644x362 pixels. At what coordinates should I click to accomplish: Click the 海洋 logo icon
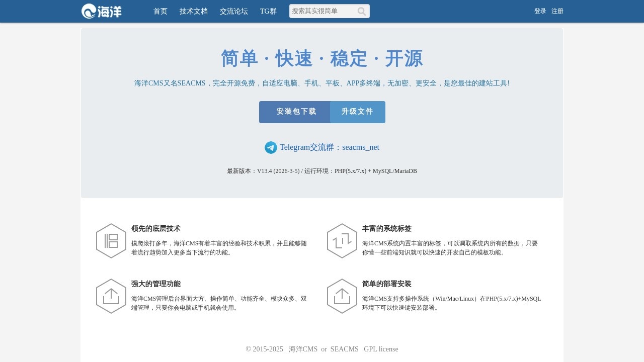click(90, 11)
